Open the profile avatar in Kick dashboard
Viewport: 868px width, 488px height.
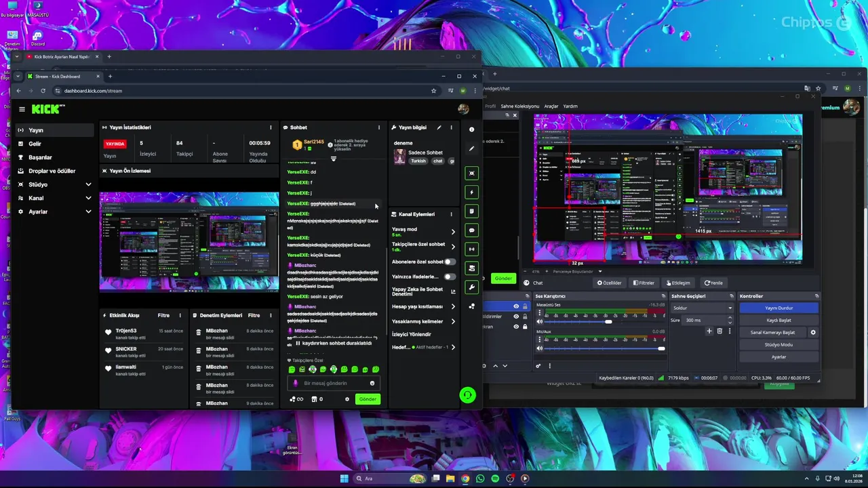click(463, 109)
